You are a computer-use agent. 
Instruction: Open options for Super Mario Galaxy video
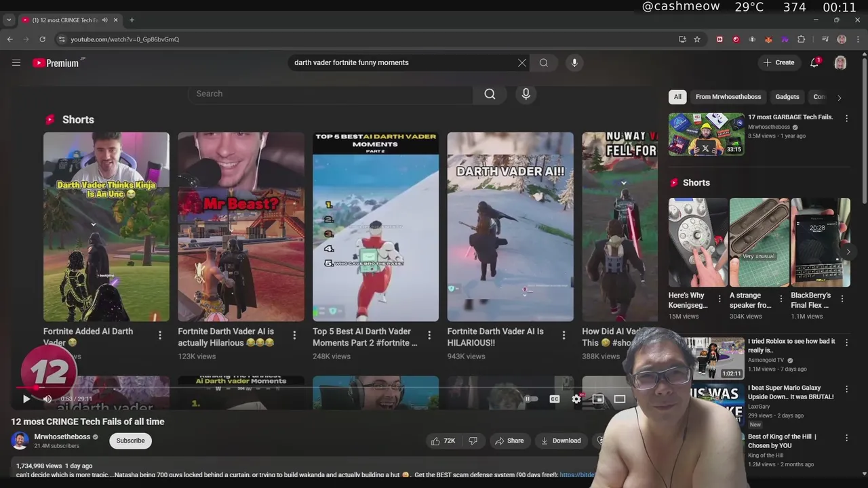(x=846, y=388)
